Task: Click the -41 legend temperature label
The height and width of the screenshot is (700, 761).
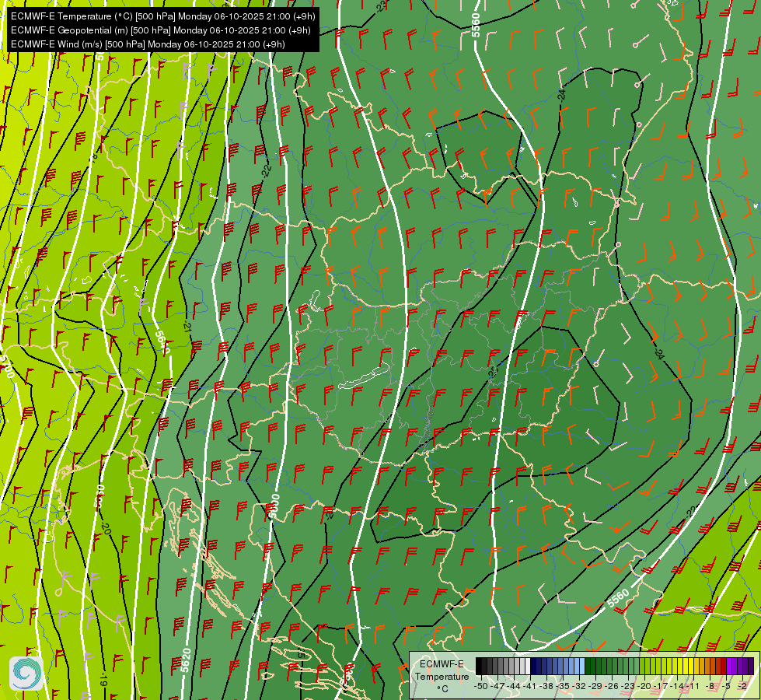Action: (x=529, y=686)
